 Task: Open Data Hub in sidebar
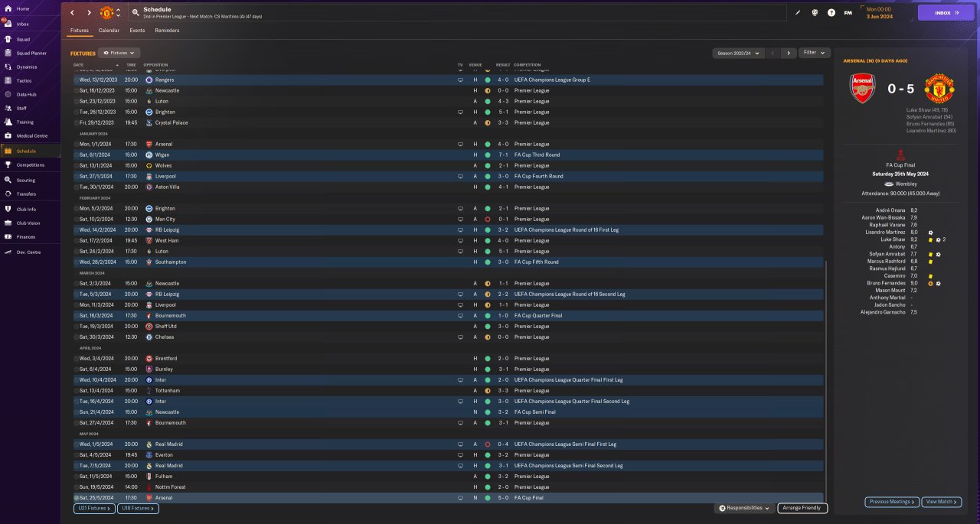coord(28,94)
